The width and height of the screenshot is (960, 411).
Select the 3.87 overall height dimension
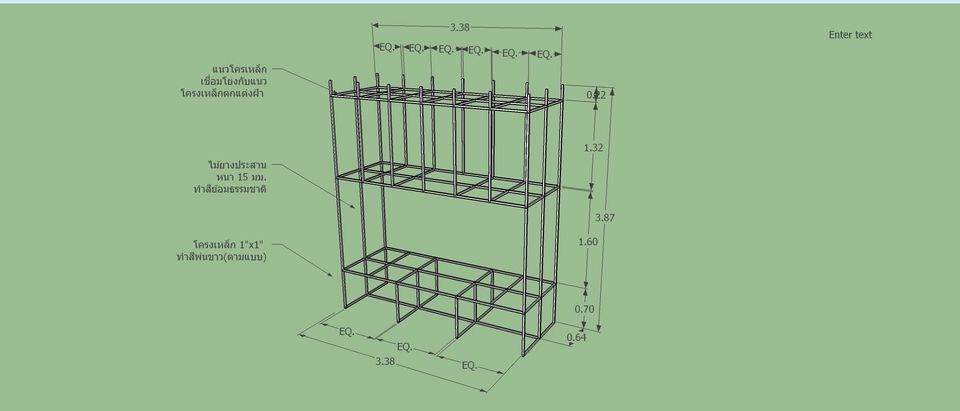point(605,217)
